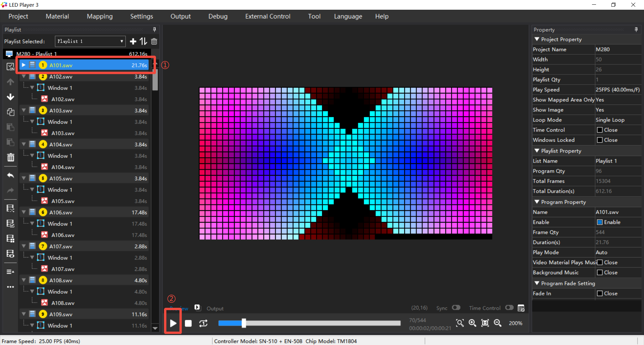
Task: Click the zoom in magnifier icon
Action: click(473, 323)
